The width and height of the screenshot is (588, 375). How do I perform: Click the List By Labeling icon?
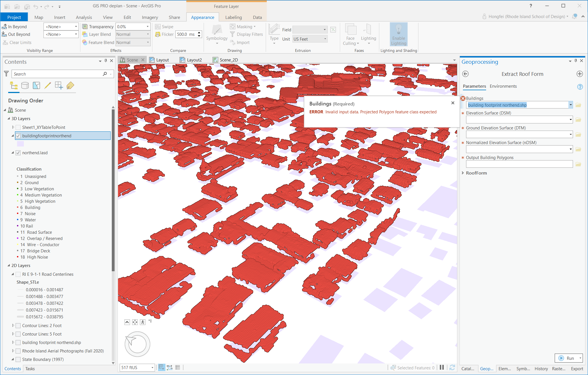(70, 85)
